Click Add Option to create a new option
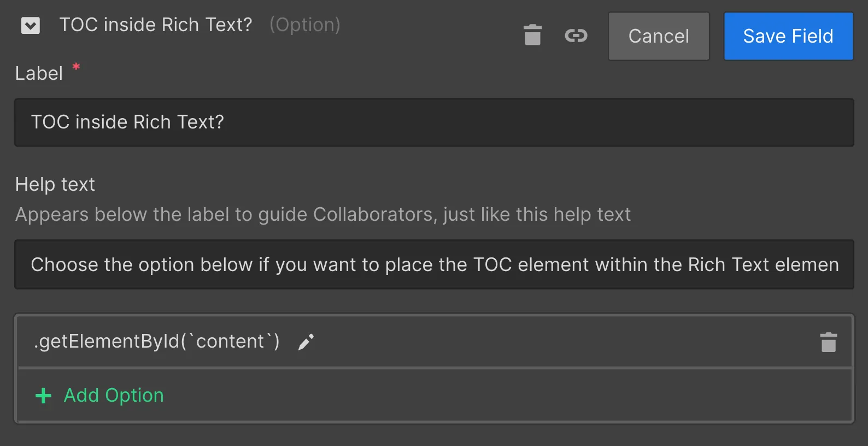 click(113, 395)
